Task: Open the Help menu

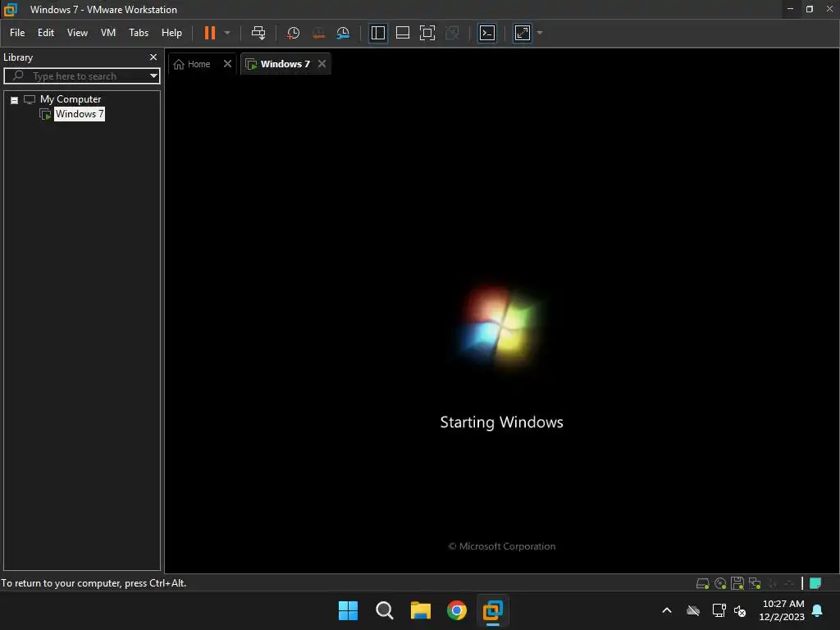Action: [171, 33]
